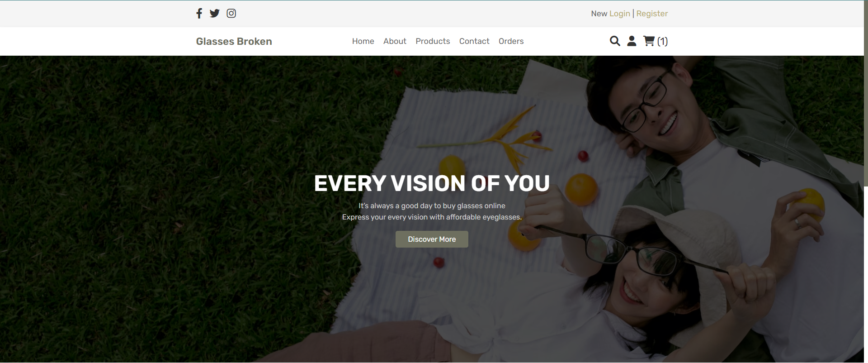Open the Orders menu item

click(511, 41)
